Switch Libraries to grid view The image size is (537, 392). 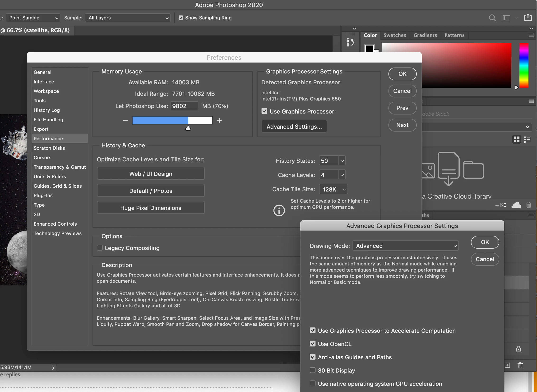pos(516,139)
